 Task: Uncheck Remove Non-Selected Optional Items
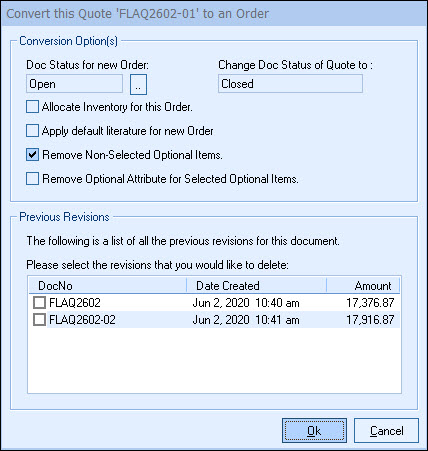coord(32,155)
